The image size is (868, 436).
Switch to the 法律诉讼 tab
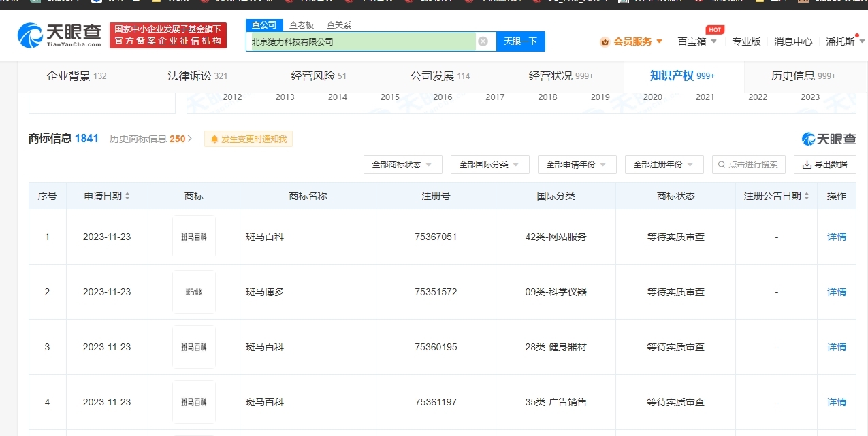pyautogui.click(x=197, y=76)
